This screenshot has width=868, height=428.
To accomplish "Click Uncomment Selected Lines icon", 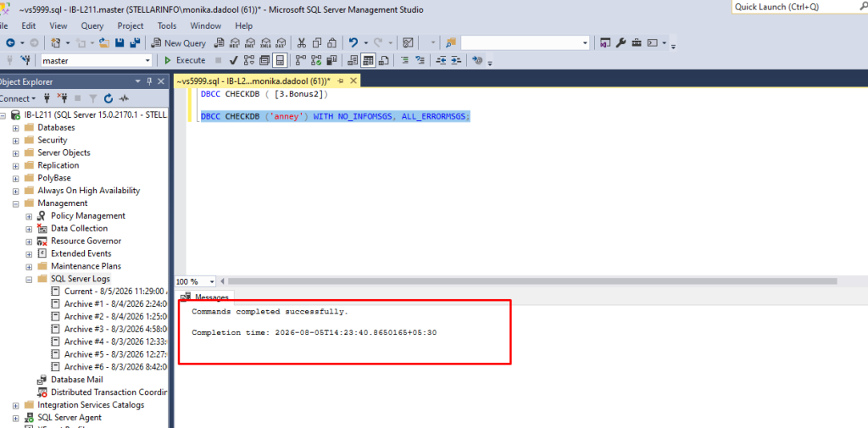I will coord(420,60).
